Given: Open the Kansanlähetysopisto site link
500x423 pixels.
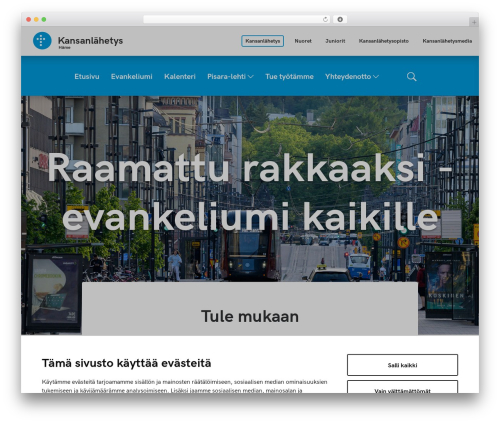Looking at the screenshot, I should point(384,41).
